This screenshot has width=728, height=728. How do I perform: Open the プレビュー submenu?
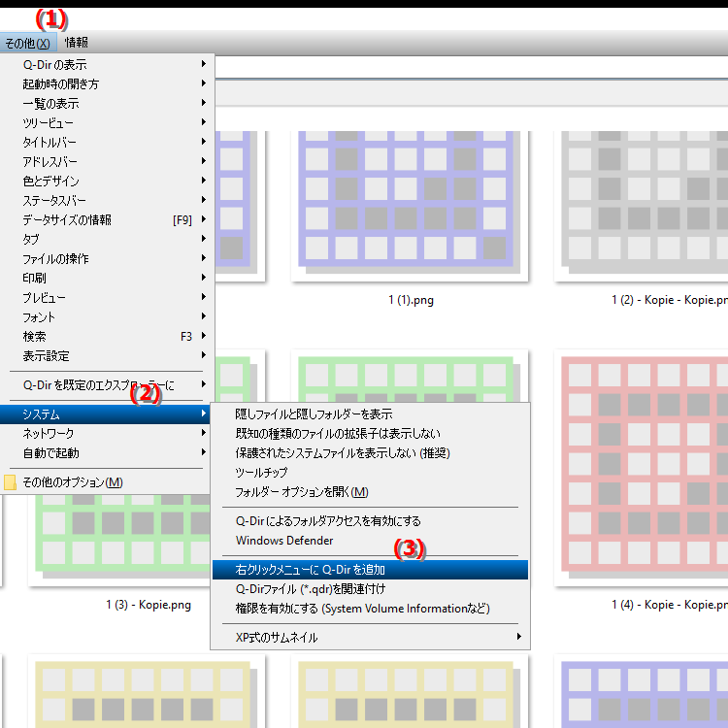[x=106, y=298]
